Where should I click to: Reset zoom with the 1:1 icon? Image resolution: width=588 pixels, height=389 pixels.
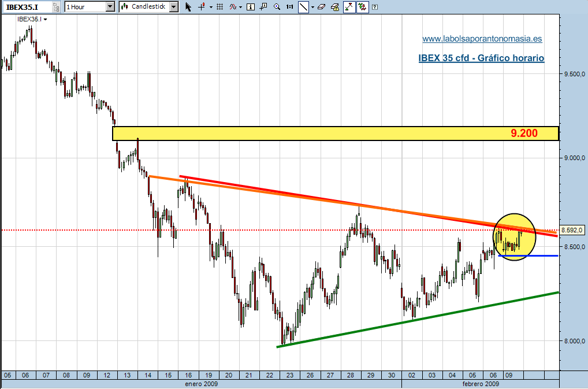click(x=289, y=7)
